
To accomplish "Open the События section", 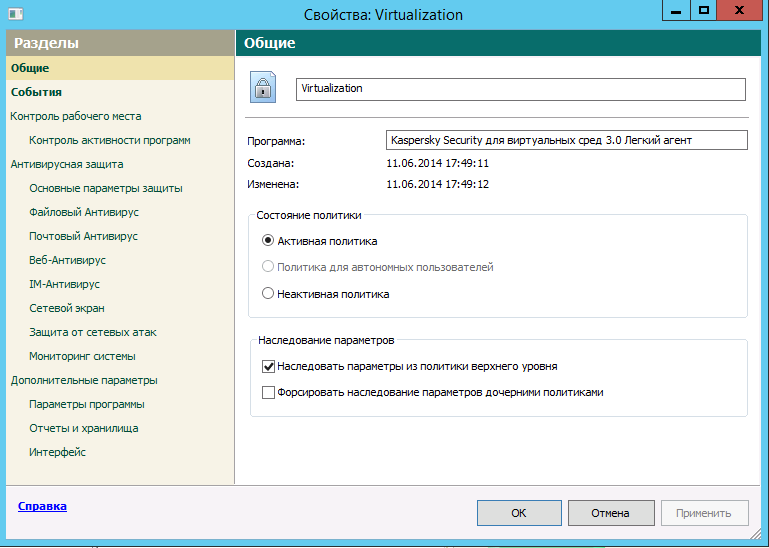I will coord(120,92).
